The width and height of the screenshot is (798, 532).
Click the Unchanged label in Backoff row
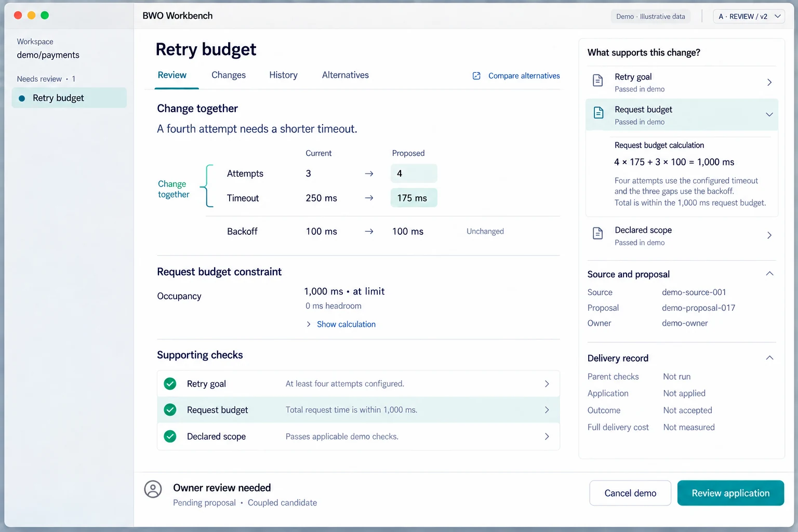click(x=485, y=231)
